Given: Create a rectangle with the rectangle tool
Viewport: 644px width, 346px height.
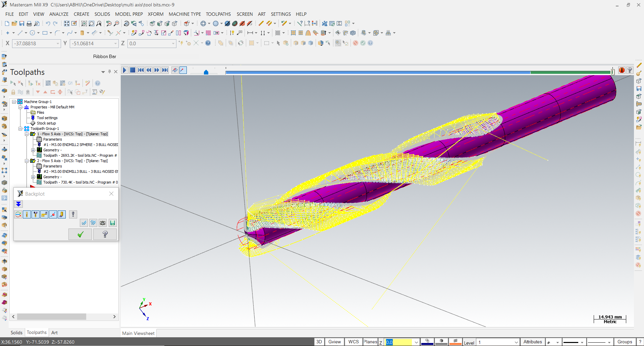Looking at the screenshot, I should 45,33.
